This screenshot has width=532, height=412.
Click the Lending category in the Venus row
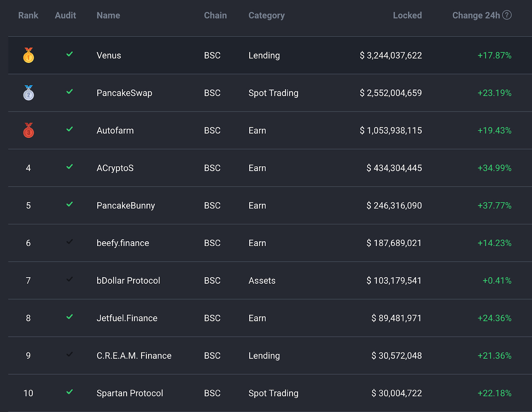264,55
